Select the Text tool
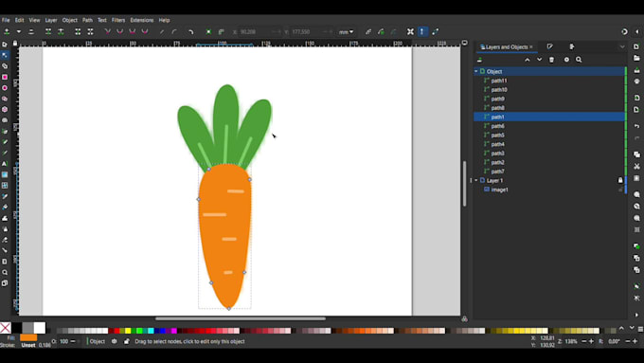 (x=5, y=164)
